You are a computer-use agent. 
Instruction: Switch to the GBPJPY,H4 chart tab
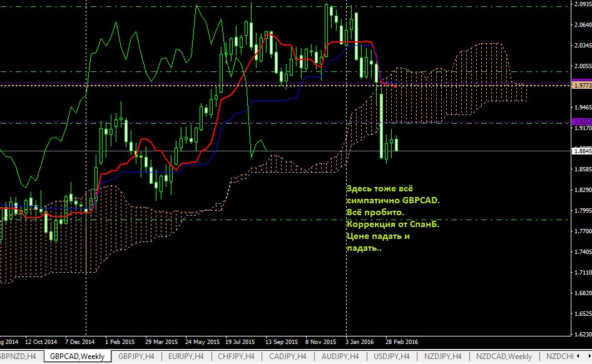[x=136, y=356]
